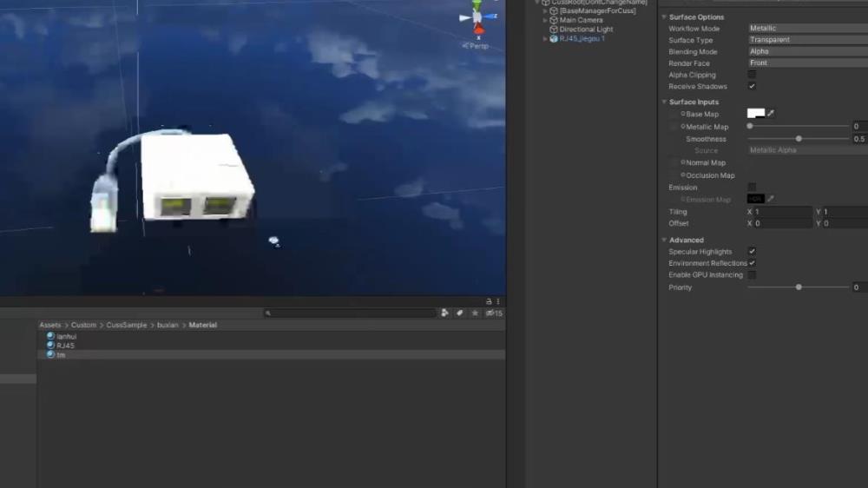Click the Main Camera cube icon
Image resolution: width=868 pixels, height=488 pixels.
[553, 20]
